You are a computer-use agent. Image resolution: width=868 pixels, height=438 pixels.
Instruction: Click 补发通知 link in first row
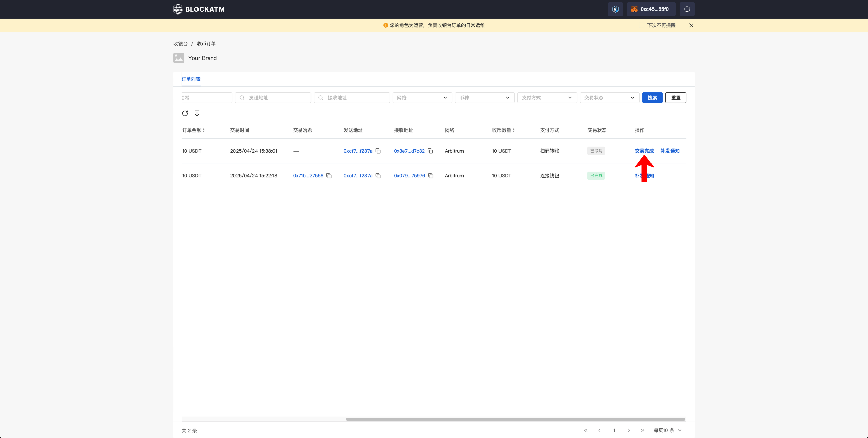coord(669,151)
